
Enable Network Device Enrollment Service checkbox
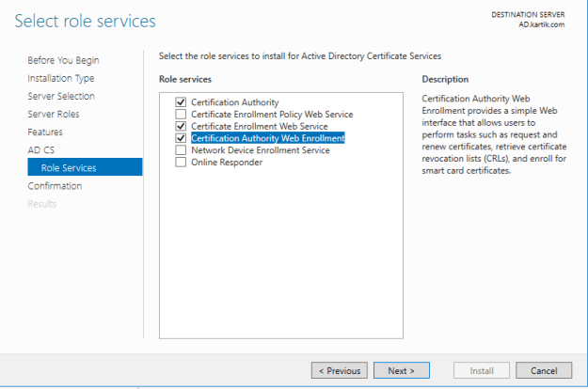181,149
